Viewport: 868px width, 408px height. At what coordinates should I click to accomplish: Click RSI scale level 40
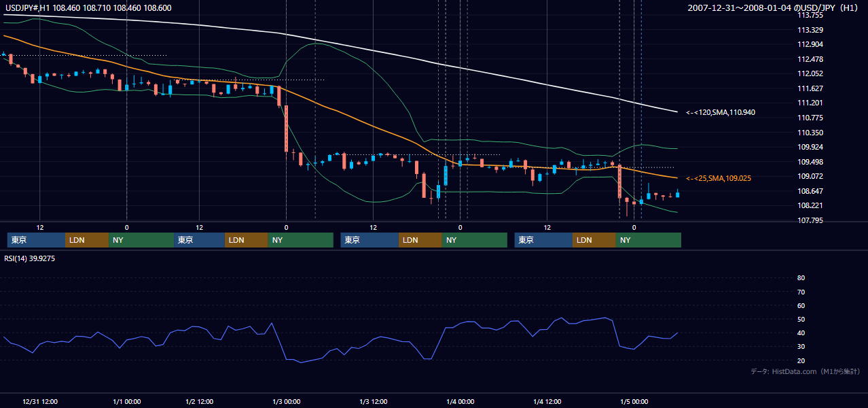(x=801, y=333)
